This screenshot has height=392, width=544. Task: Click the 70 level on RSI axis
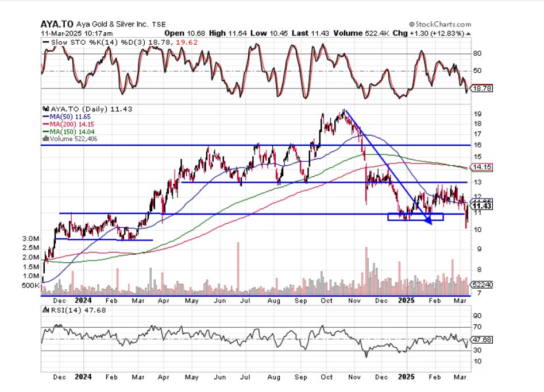pos(477,327)
